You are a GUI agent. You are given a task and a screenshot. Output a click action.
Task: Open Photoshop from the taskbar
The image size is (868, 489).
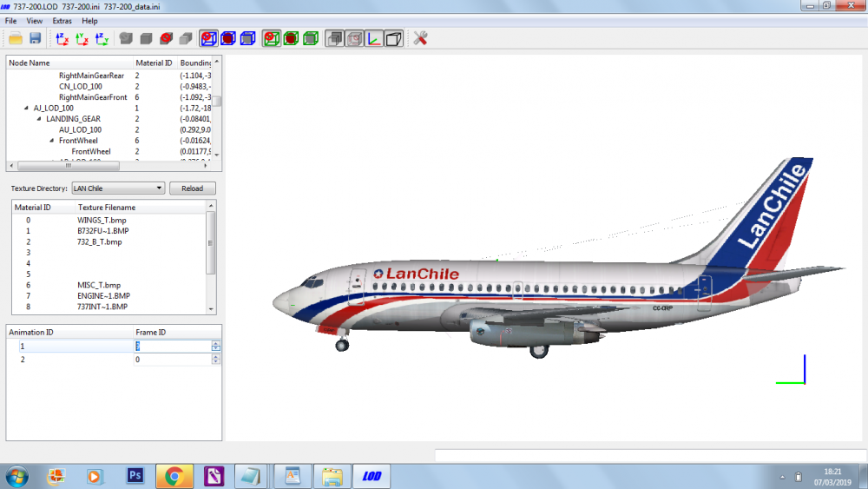(x=135, y=476)
